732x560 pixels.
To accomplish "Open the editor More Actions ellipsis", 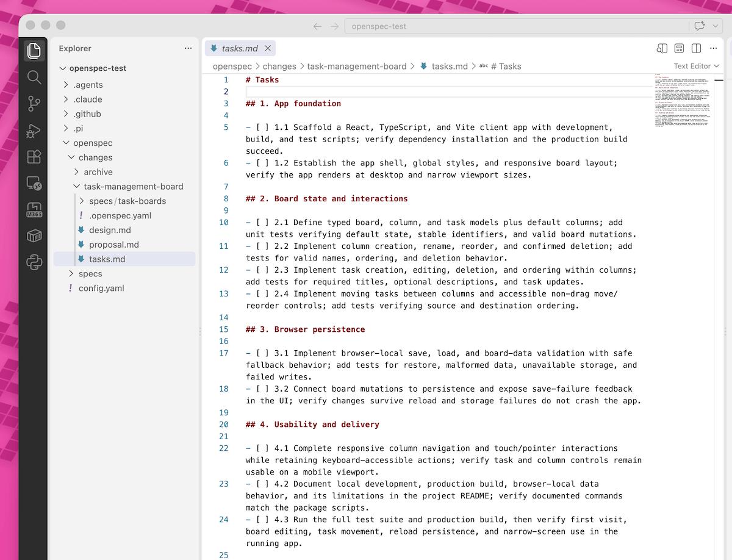I will pyautogui.click(x=713, y=48).
